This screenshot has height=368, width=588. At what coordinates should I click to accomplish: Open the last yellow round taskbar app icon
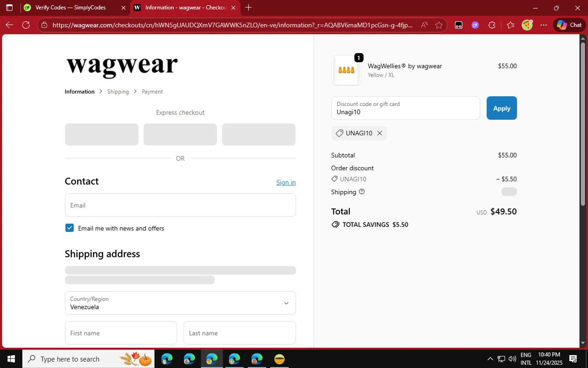pyautogui.click(x=279, y=359)
